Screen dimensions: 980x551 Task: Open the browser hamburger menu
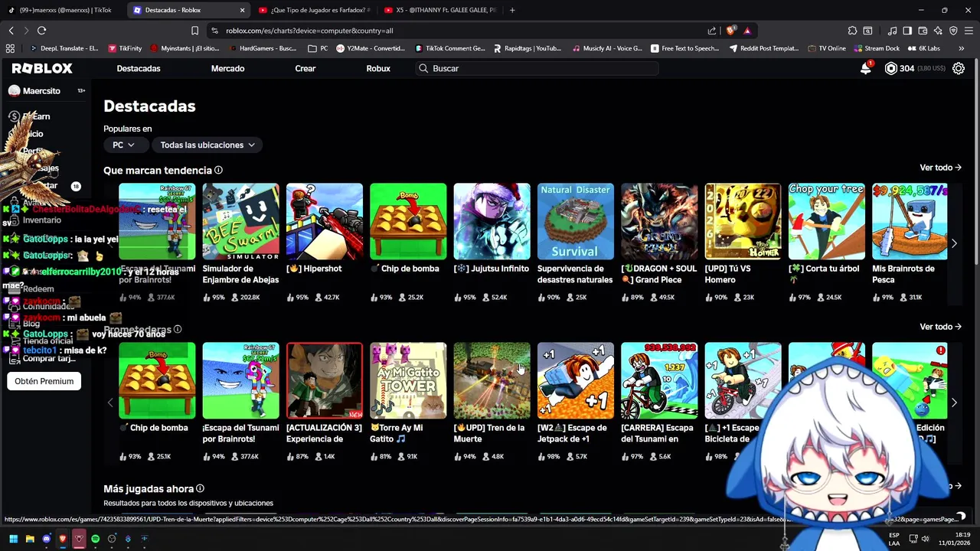point(969,31)
